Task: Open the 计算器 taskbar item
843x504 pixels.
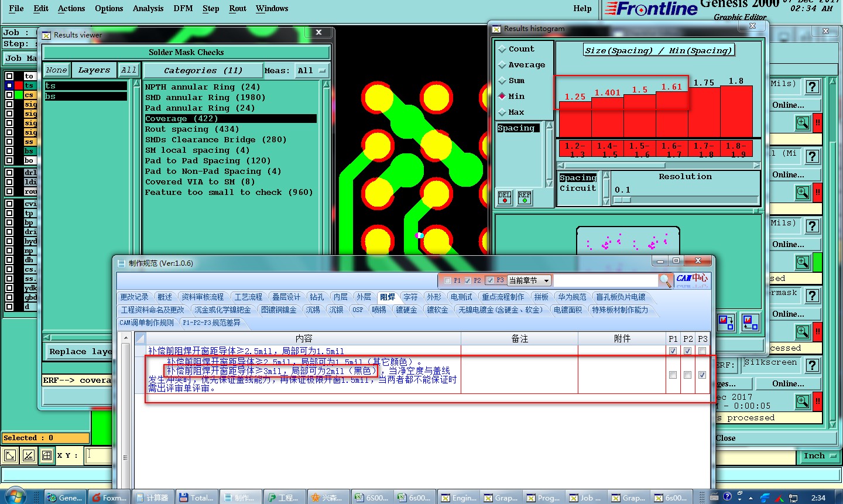Action: pos(152,498)
